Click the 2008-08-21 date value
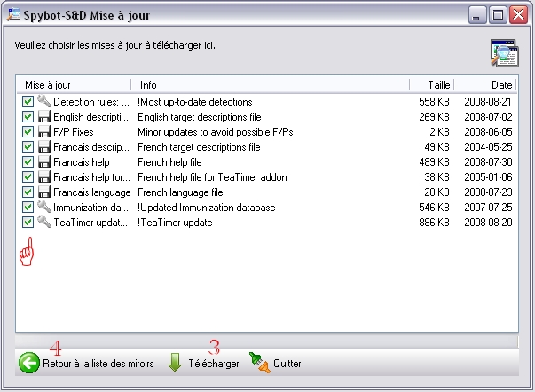 [488, 102]
